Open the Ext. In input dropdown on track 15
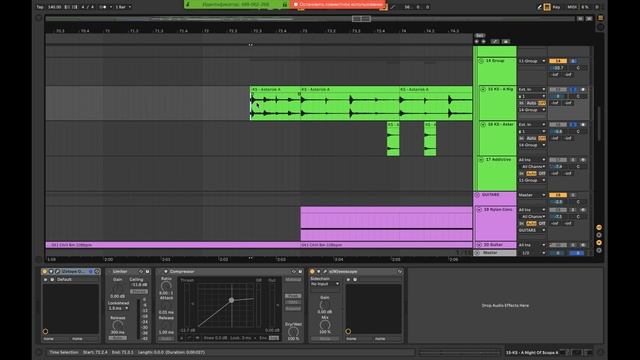 click(x=532, y=89)
